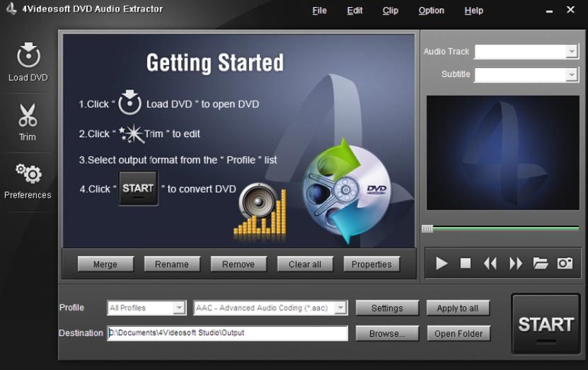Open Preferences gear icon
This screenshot has width=588, height=370.
coord(28,173)
